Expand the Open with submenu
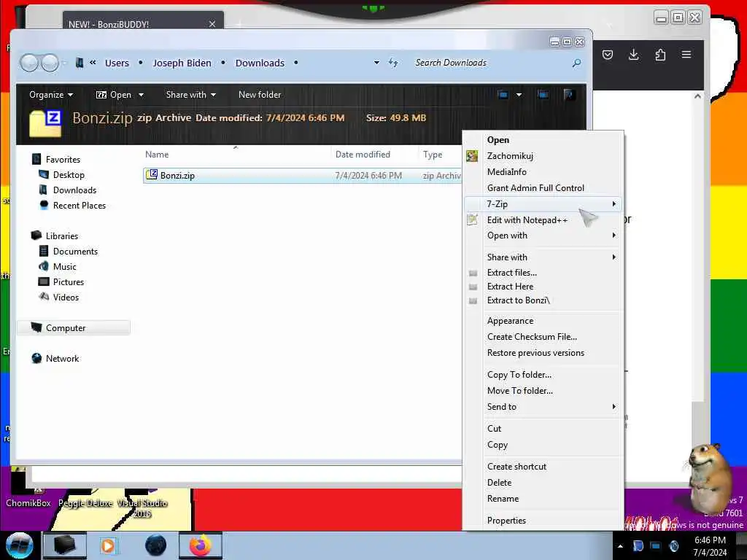 [543, 236]
